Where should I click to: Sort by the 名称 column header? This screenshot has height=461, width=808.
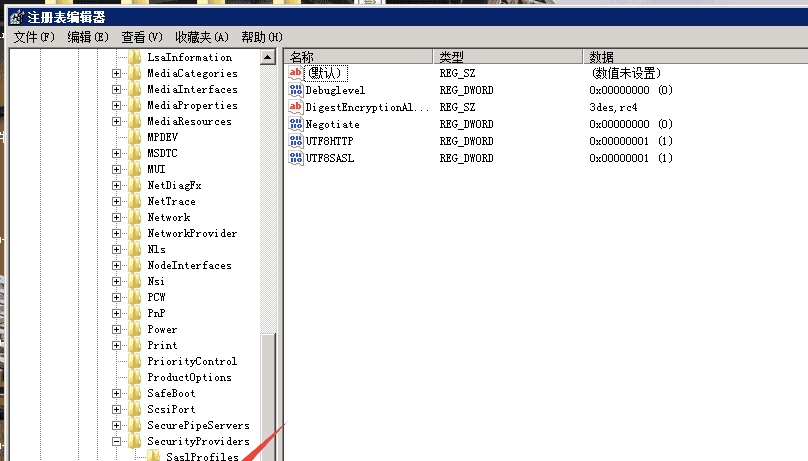coord(357,57)
